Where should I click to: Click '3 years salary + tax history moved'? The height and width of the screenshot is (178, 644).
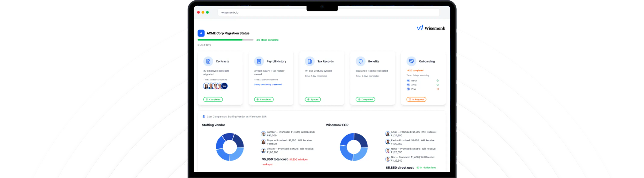click(x=269, y=73)
